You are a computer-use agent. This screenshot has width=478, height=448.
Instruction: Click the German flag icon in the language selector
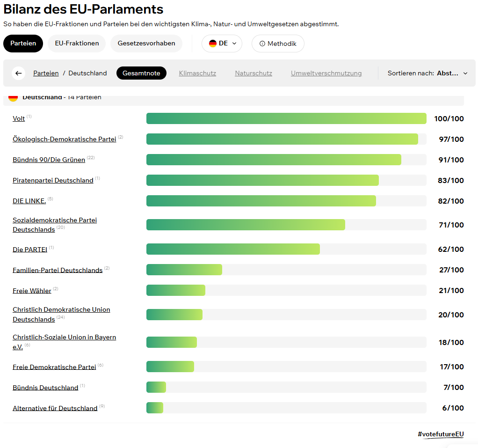pos(212,44)
